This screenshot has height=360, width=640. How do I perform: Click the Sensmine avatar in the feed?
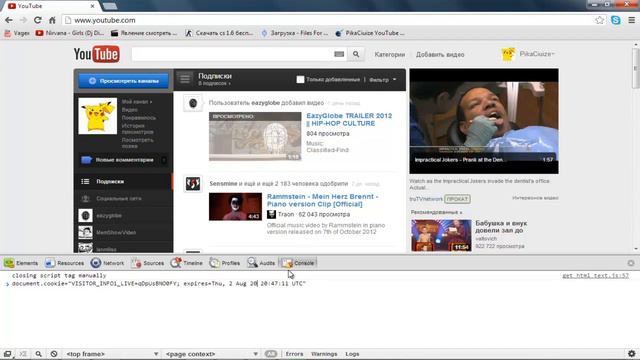tap(193, 184)
